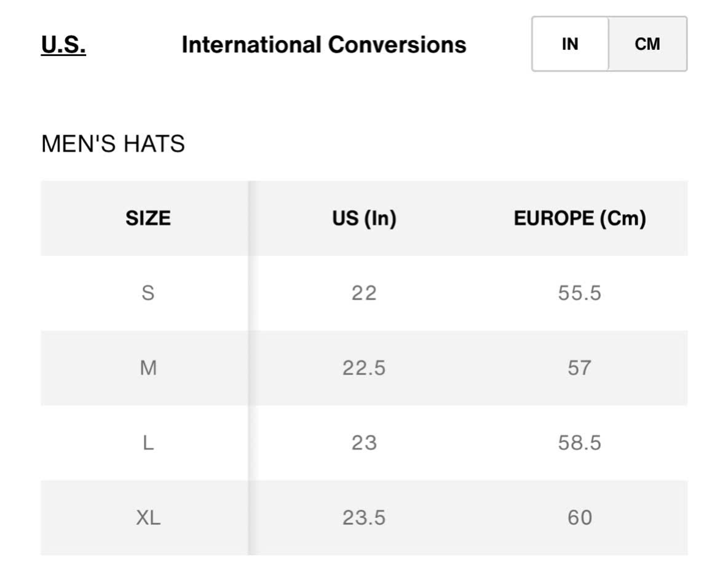Select size S row label
The height and width of the screenshot is (583, 728).
pos(148,293)
